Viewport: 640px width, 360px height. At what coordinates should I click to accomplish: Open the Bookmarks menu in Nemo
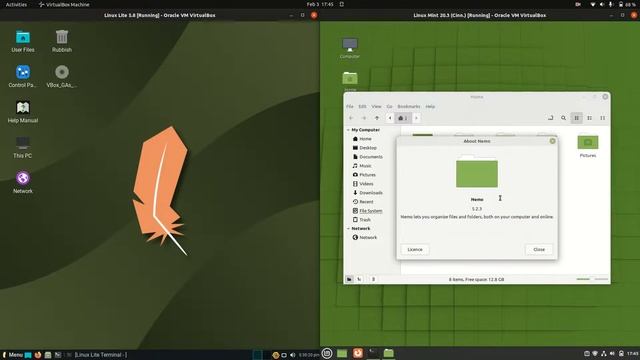[x=409, y=107]
